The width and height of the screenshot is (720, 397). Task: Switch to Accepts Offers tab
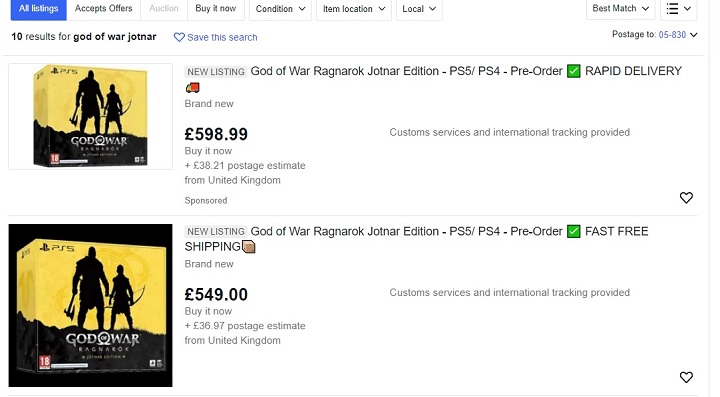click(103, 9)
